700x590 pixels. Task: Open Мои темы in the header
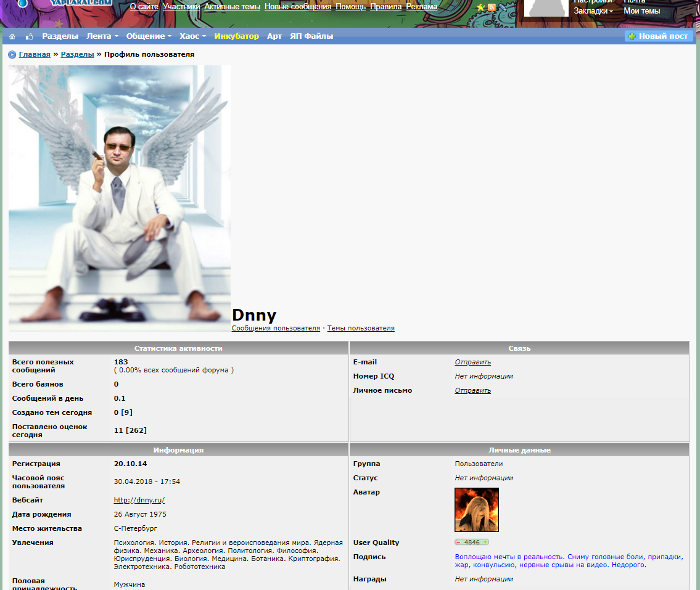(x=641, y=11)
